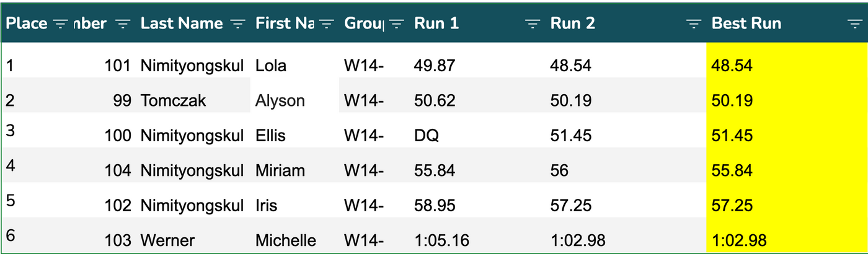This screenshot has width=868, height=254.
Task: Open the Run 2 column filter icon
Action: coord(694,24)
